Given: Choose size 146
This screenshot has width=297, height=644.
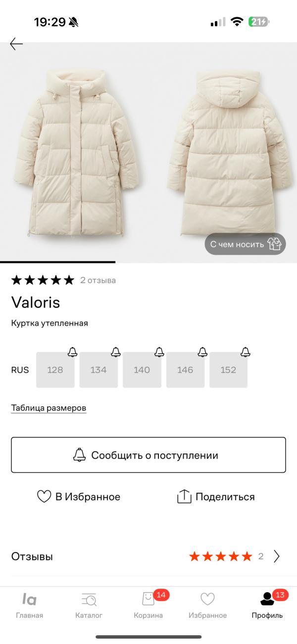Looking at the screenshot, I should click(x=185, y=370).
